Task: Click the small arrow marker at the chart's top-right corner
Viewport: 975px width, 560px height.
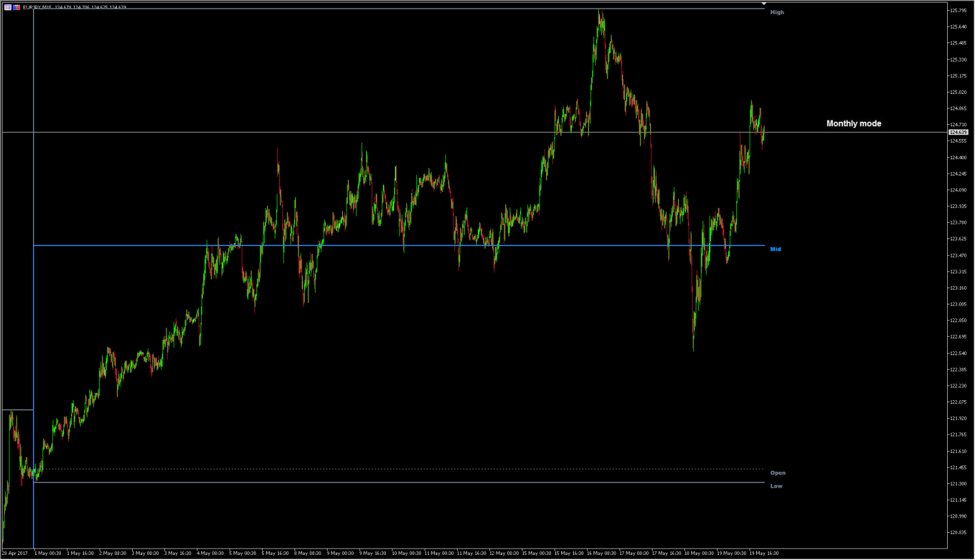Action: (x=764, y=3)
